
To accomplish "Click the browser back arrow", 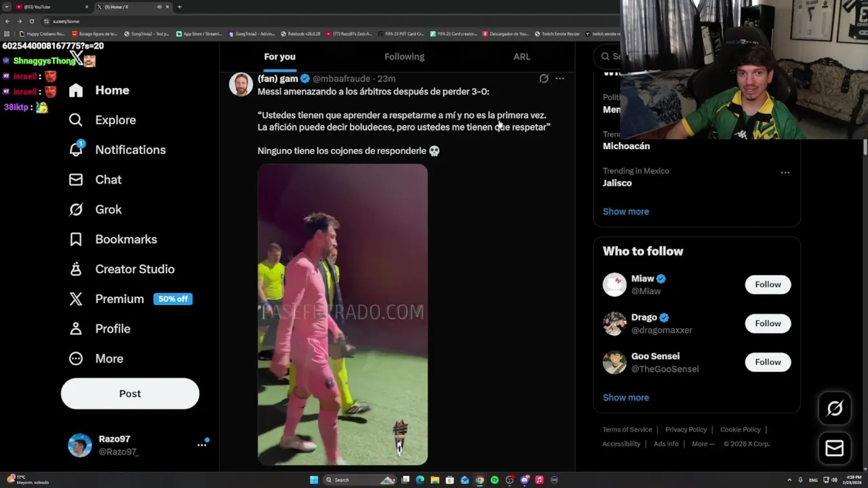I will tap(7, 21).
